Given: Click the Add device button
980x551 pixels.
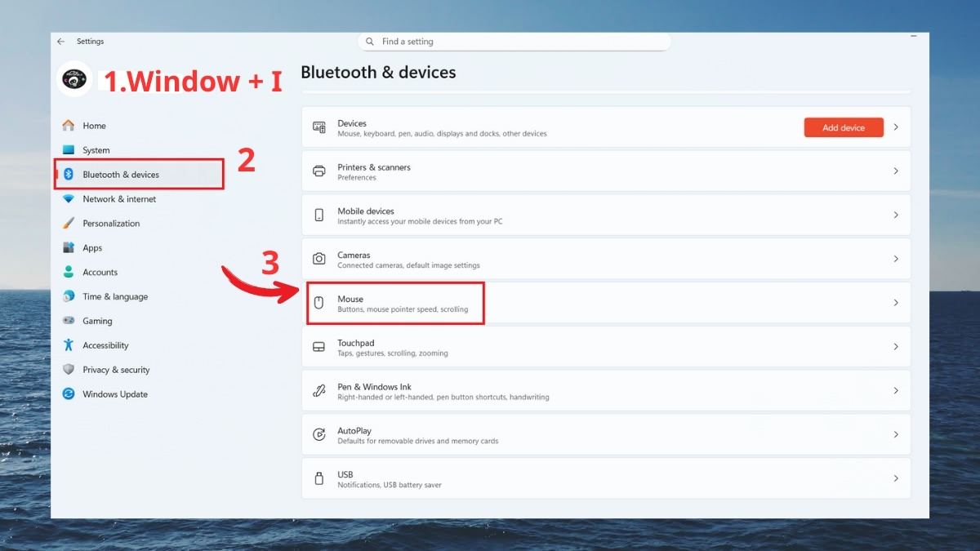Looking at the screenshot, I should [x=844, y=127].
